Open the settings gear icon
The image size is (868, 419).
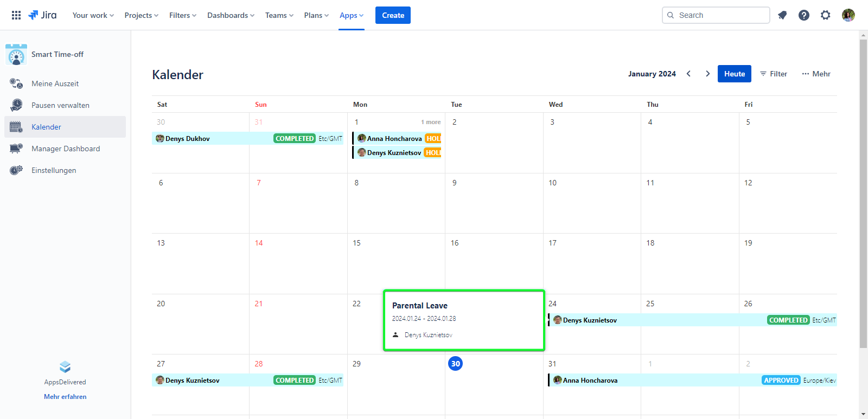[x=826, y=15]
